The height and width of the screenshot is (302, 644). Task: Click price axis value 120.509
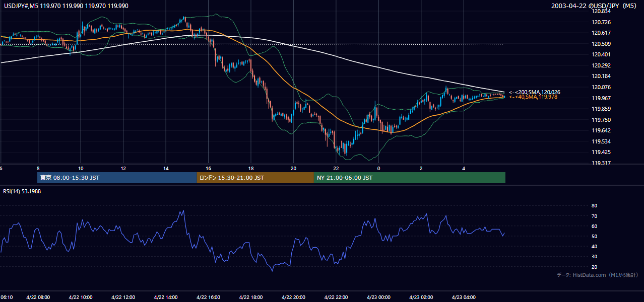pos(601,44)
